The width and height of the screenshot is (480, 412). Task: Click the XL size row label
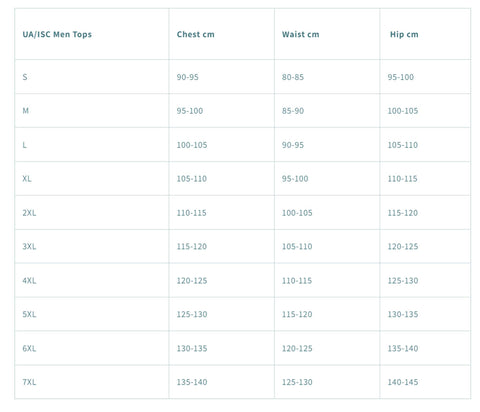click(x=27, y=179)
